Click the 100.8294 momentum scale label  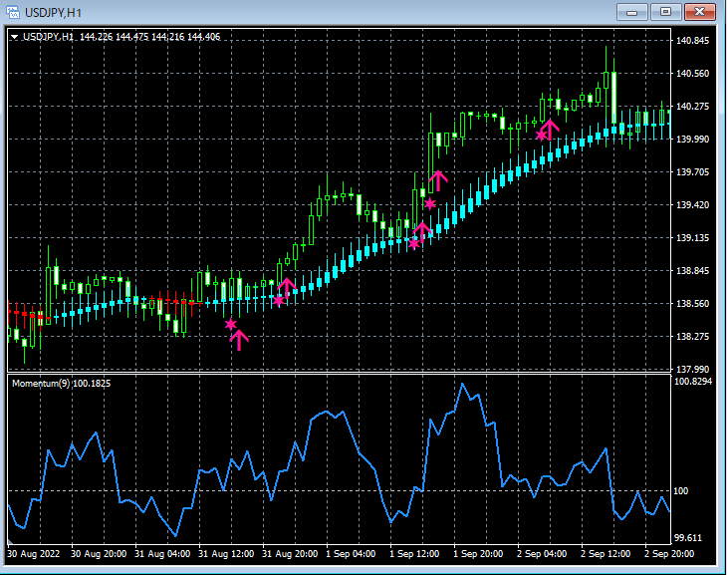693,382
